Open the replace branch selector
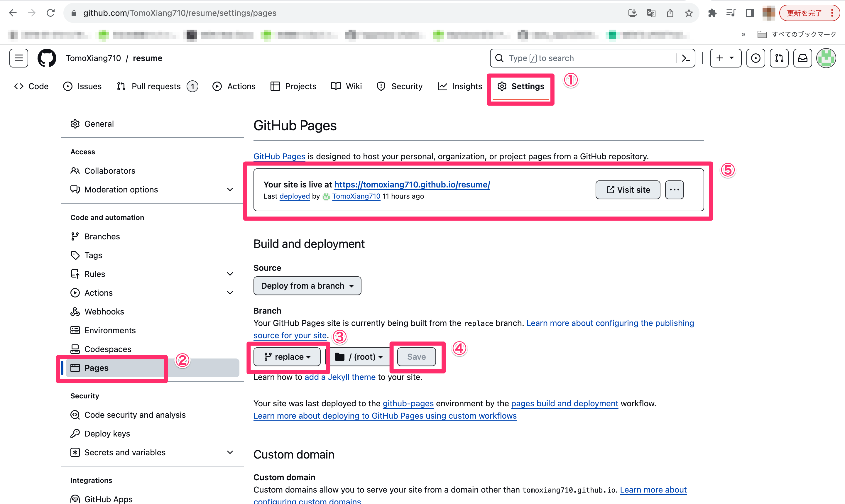The width and height of the screenshot is (845, 504). coord(287,357)
